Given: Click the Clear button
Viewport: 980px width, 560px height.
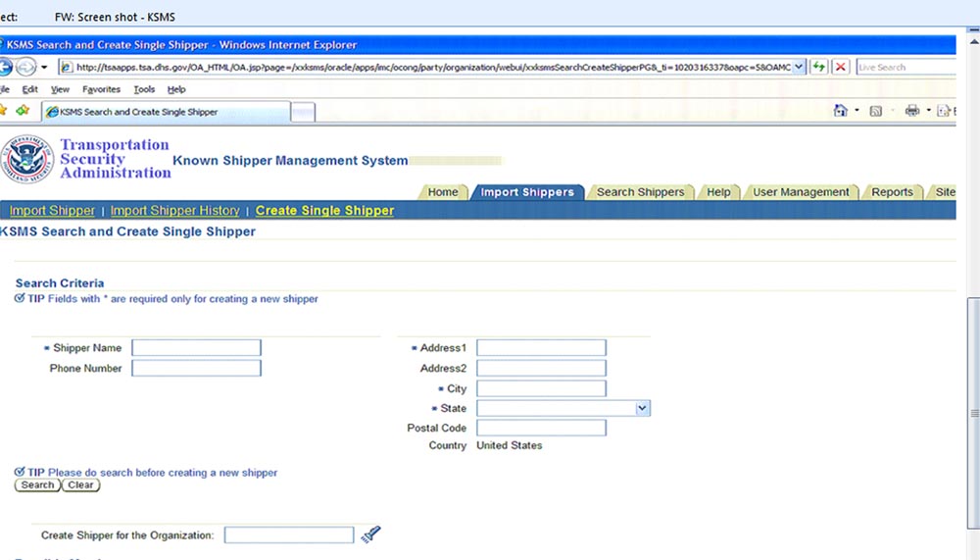Looking at the screenshot, I should coord(80,484).
